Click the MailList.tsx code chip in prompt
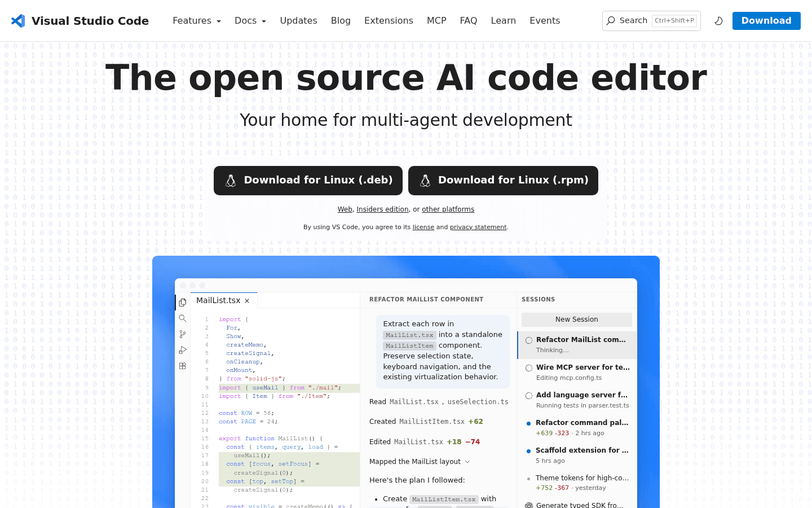The width and height of the screenshot is (812, 508). tap(409, 335)
